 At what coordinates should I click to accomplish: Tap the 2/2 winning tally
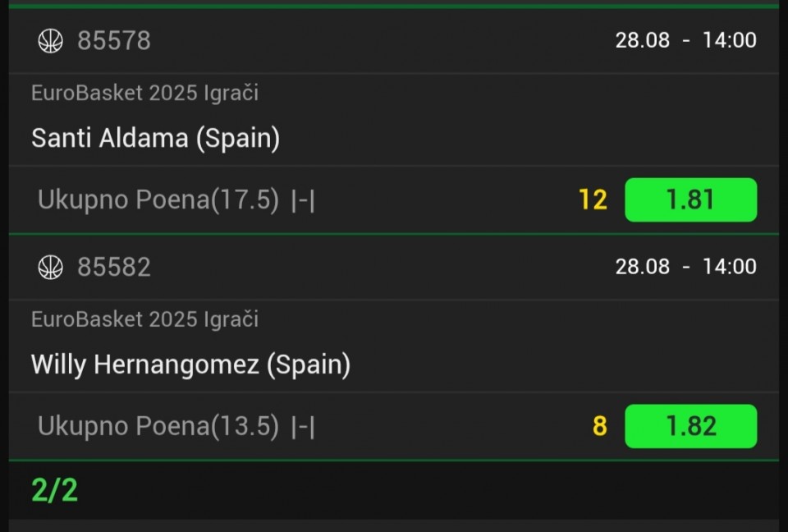coord(54,490)
